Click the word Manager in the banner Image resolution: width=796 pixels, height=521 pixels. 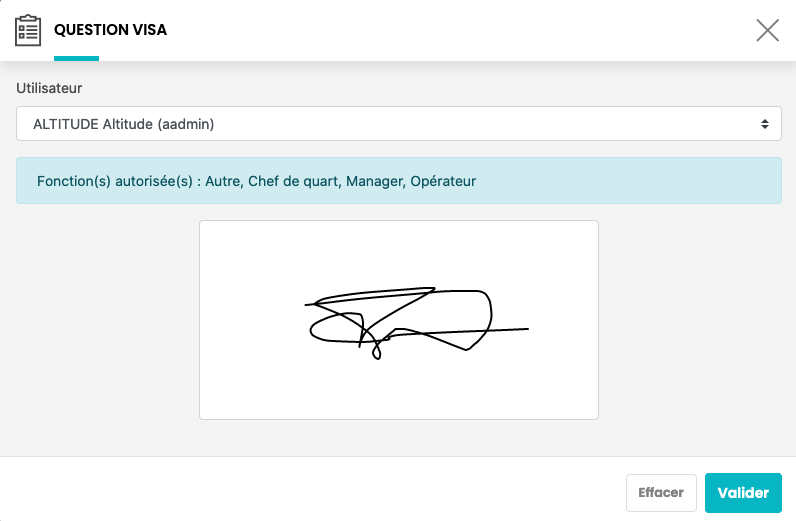coord(372,182)
